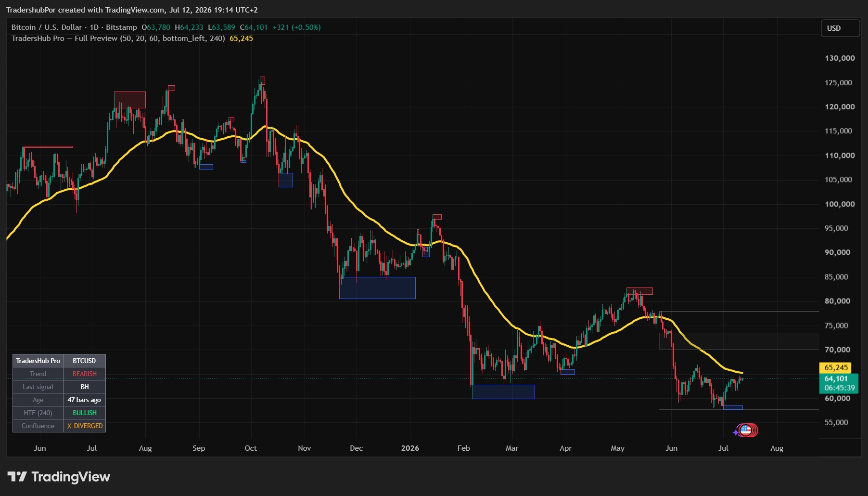Click the snapshot caption 'TradershubPor created with TradingView.com'

pyautogui.click(x=86, y=10)
